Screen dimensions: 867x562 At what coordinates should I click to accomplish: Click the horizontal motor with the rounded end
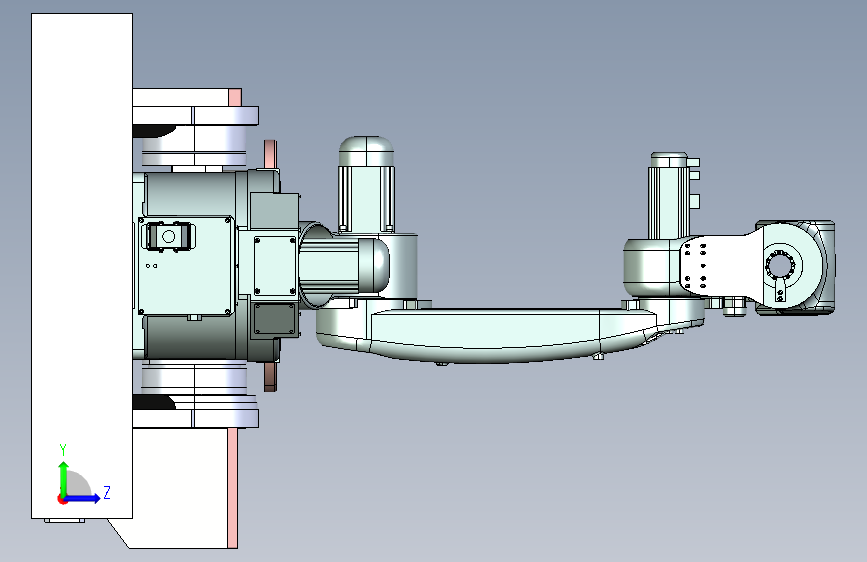[x=343, y=264]
